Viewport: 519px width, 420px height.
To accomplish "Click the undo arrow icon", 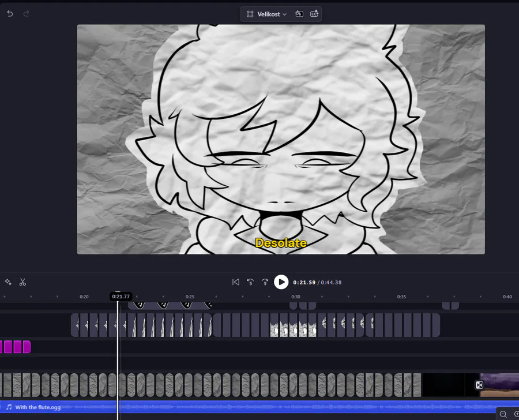I will [10, 14].
